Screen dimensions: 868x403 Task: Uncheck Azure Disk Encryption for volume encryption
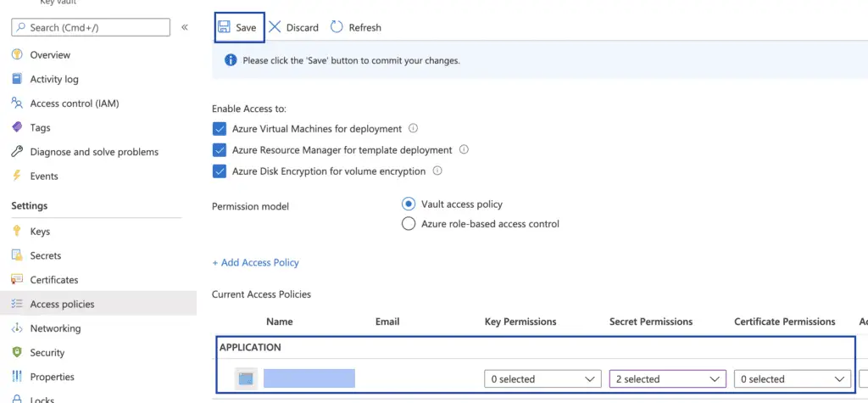pos(220,171)
